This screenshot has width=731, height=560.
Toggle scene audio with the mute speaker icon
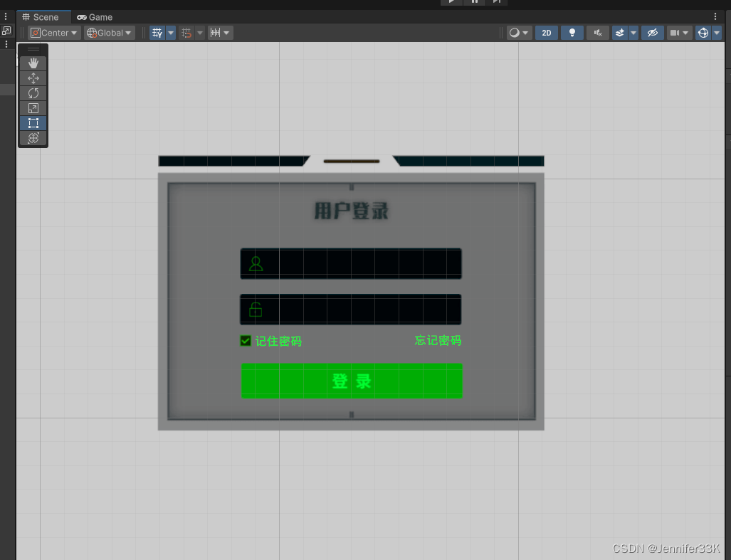tap(598, 32)
